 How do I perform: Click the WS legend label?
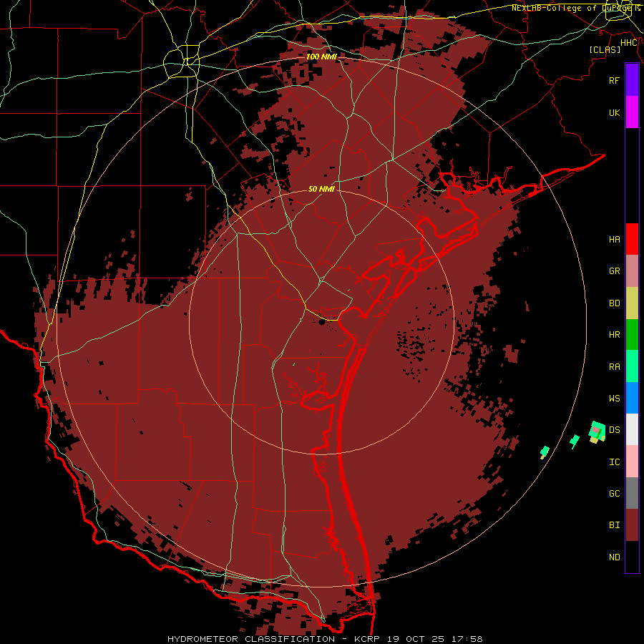click(614, 399)
